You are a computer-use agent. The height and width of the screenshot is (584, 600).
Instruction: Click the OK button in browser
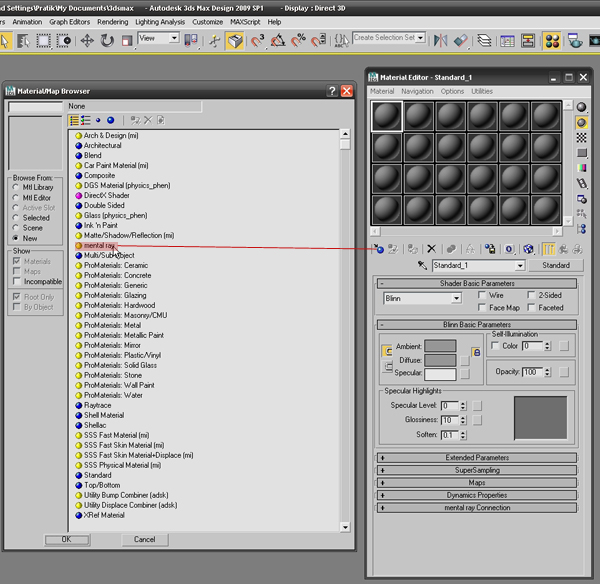tap(66, 539)
